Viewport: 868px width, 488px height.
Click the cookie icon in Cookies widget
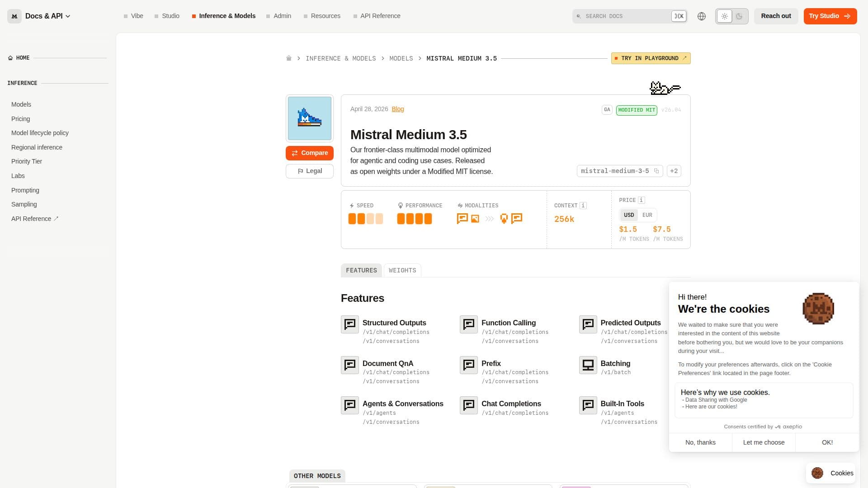pos(817,473)
